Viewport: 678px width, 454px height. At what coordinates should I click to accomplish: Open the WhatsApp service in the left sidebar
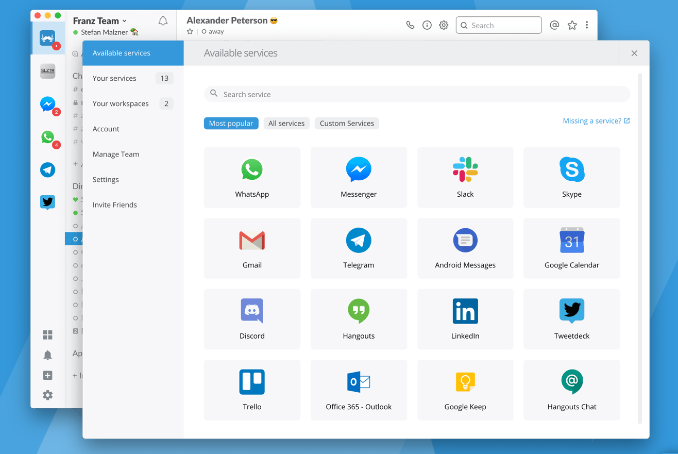tap(48, 137)
